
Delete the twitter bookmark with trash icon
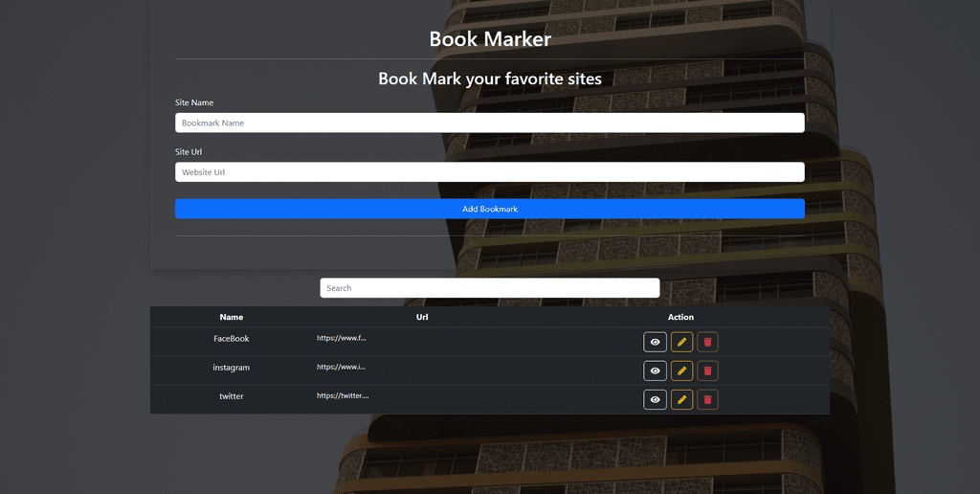coord(707,399)
